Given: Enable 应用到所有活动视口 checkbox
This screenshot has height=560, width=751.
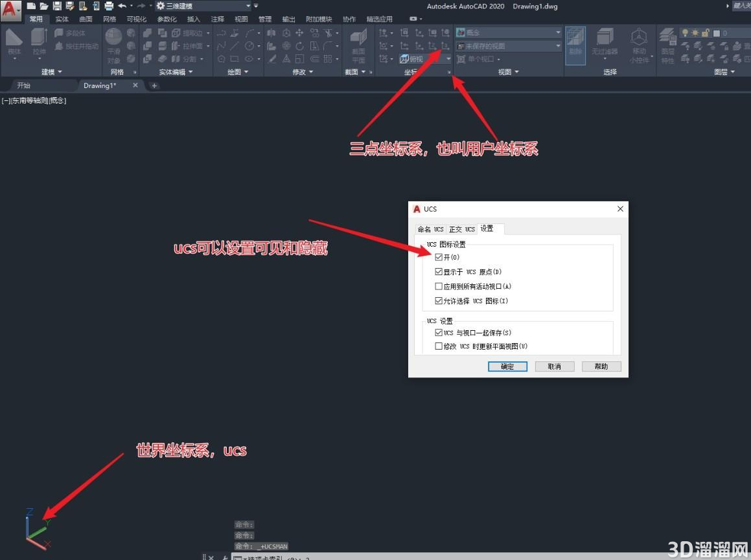Looking at the screenshot, I should point(439,286).
